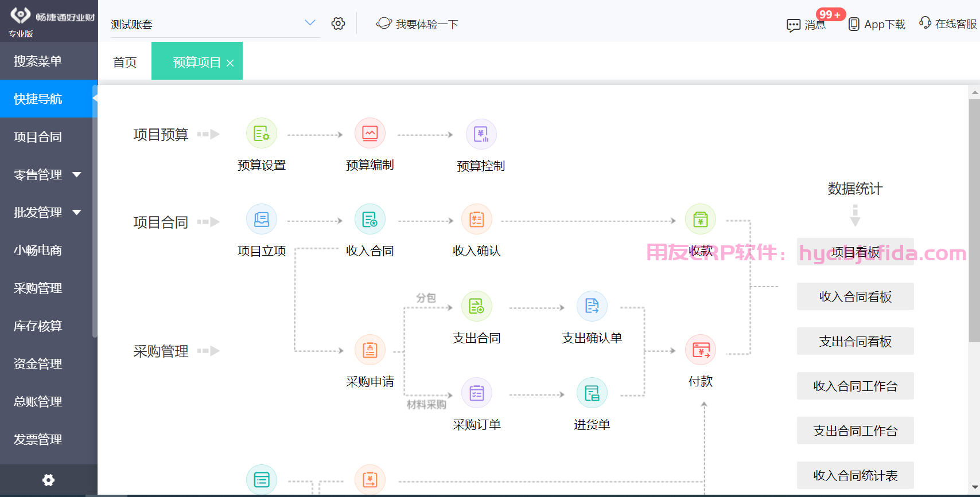
Task: Open 库存核算 in the sidebar
Action: [49, 326]
